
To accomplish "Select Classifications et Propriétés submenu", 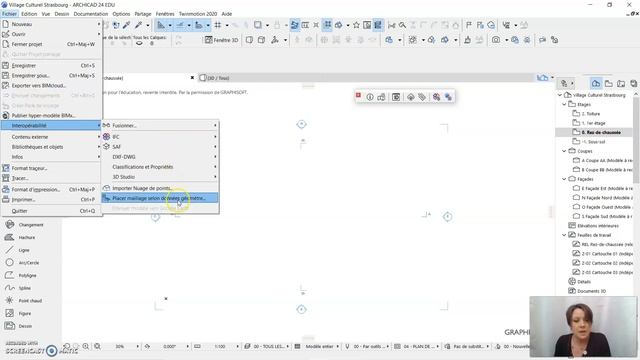I will (x=160, y=167).
